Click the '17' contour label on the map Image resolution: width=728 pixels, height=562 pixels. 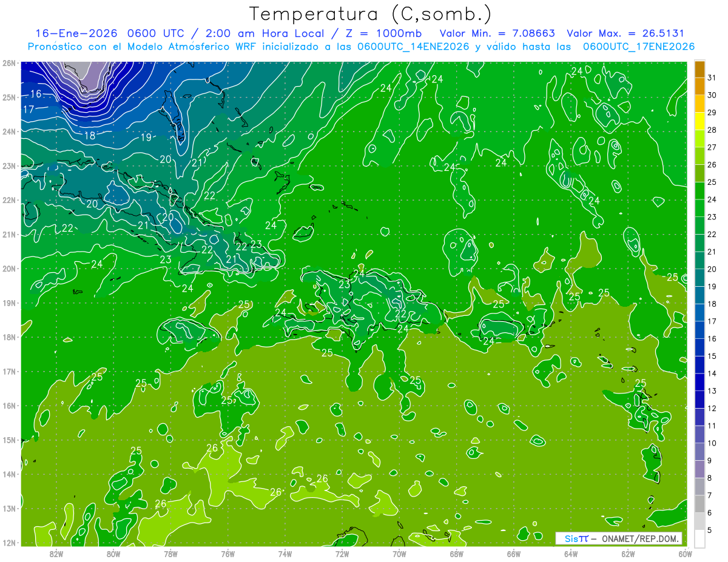(x=29, y=110)
